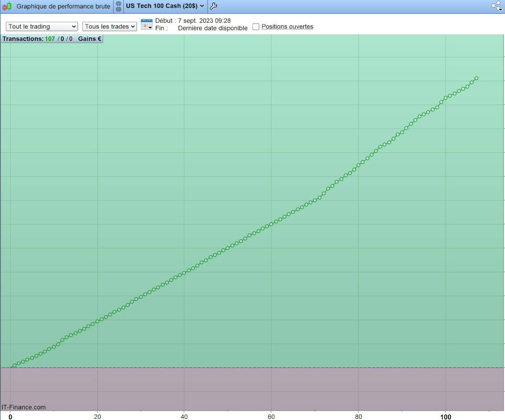Image resolution: width=505 pixels, height=420 pixels.
Task: Click the x-axis label 100
Action: click(x=446, y=417)
